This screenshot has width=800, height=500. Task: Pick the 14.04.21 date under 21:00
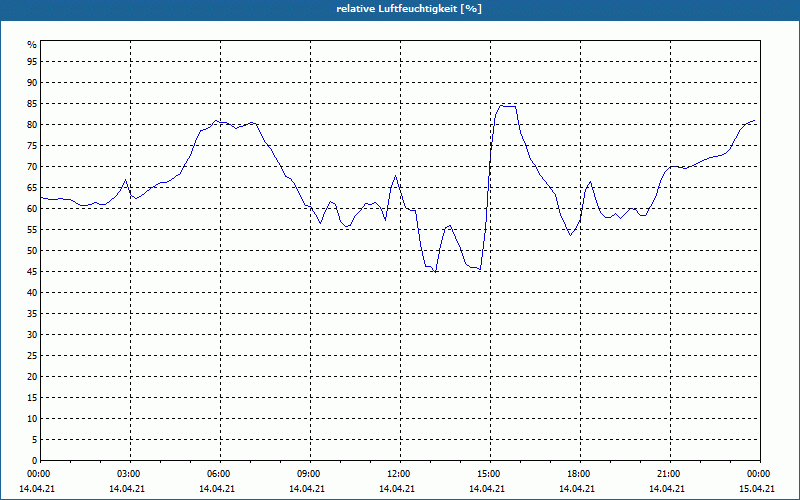tap(667, 489)
